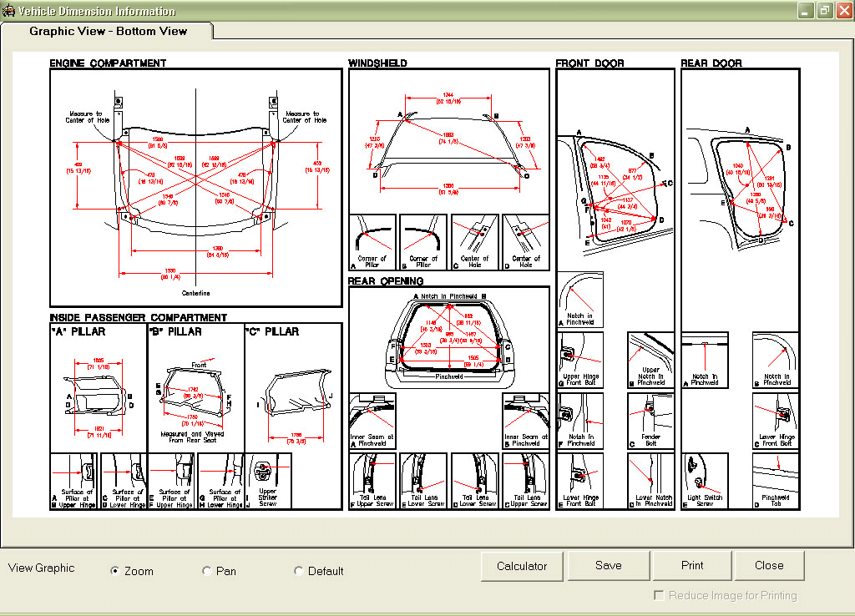The image size is (855, 616).
Task: Click Inner Seam at Pinchweld B detail
Action: pos(526,421)
